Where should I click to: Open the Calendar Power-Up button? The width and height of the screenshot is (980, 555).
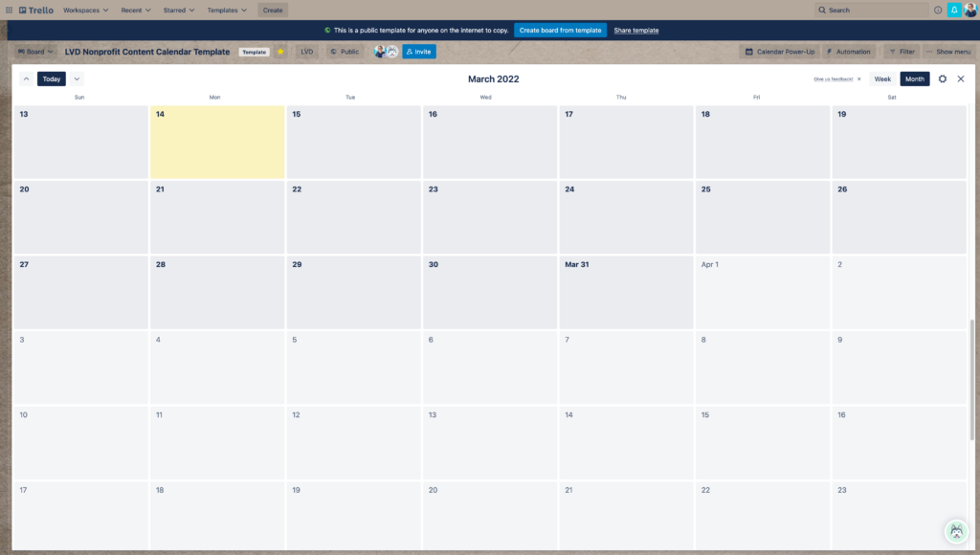pyautogui.click(x=779, y=52)
